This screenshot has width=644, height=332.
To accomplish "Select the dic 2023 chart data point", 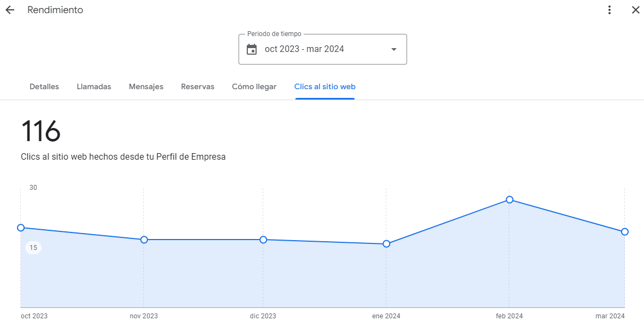I will [263, 240].
